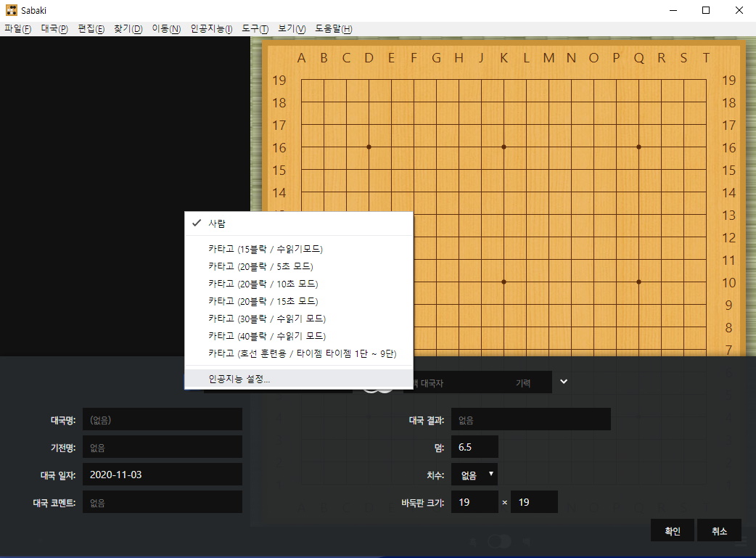
Task: Focus the 대국 코멘트 input field
Action: point(163,503)
